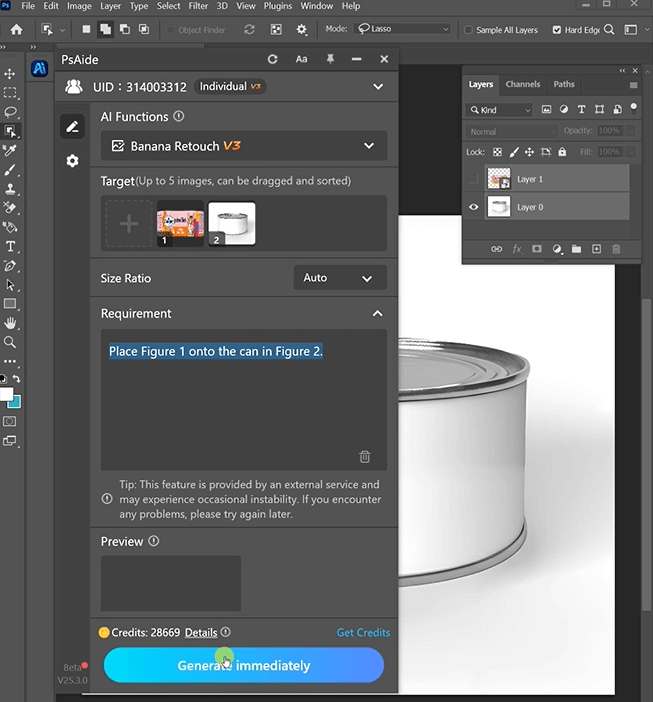Select the Type tool
The image size is (653, 702).
[10, 246]
